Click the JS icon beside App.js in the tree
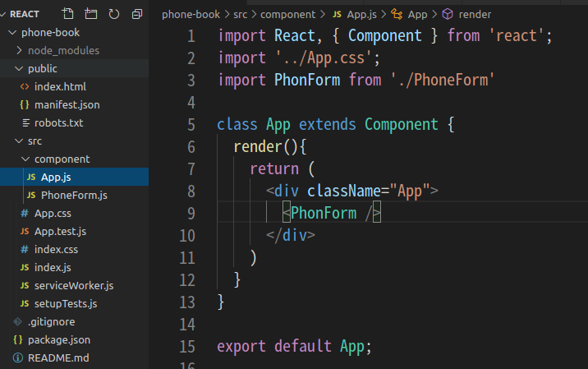This screenshot has height=369, width=588. tap(31, 178)
